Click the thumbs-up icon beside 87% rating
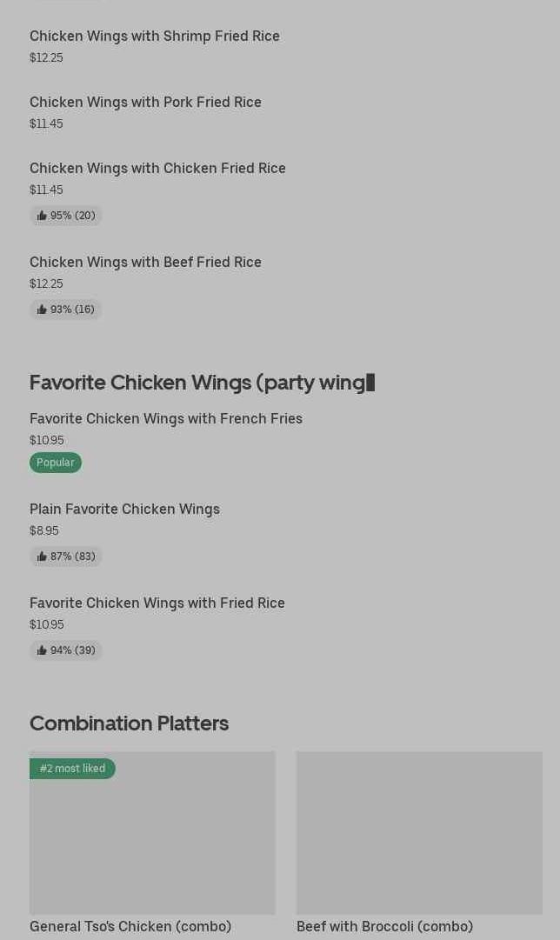 coord(42,557)
